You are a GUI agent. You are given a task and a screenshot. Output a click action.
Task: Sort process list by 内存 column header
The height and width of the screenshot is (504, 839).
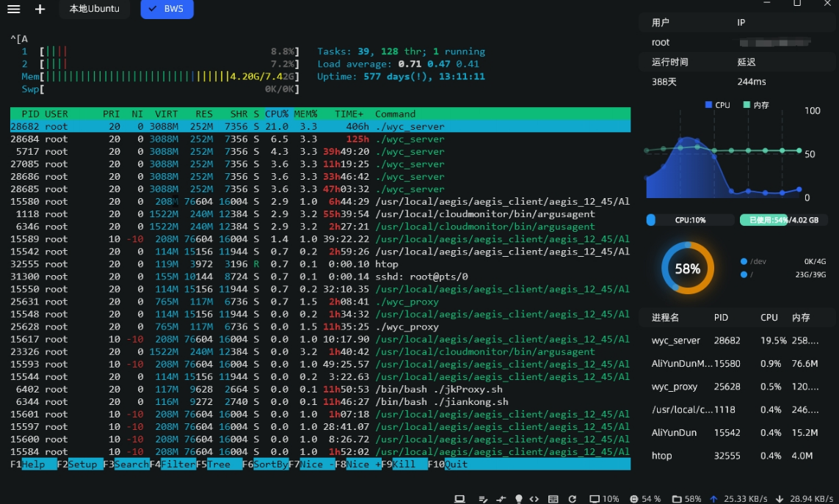[800, 318]
